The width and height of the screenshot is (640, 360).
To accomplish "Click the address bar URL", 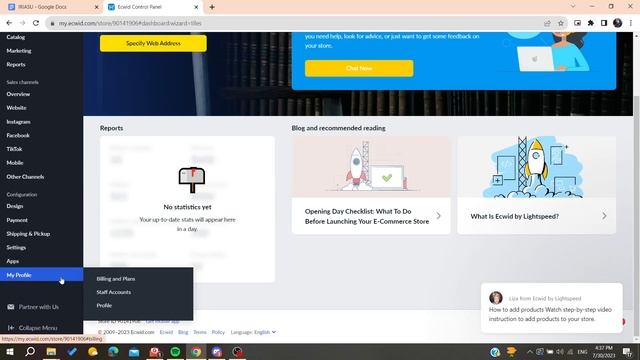I will [130, 23].
